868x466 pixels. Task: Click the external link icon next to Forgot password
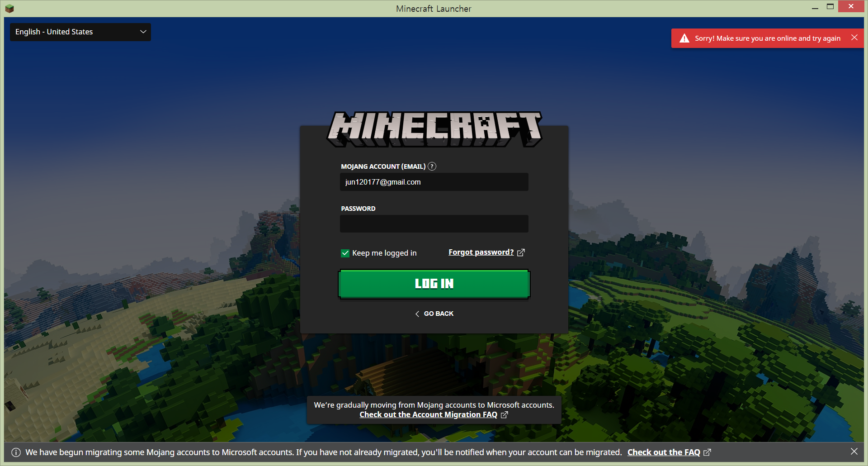click(521, 252)
